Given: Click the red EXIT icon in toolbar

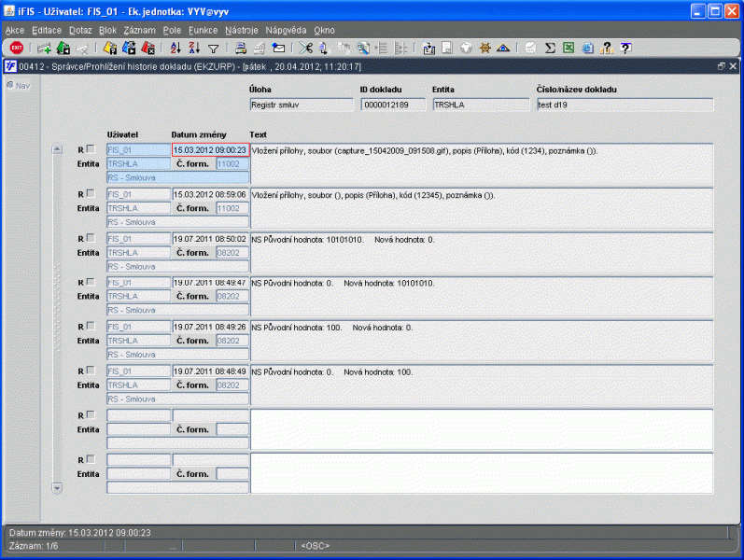Looking at the screenshot, I should coord(17,48).
